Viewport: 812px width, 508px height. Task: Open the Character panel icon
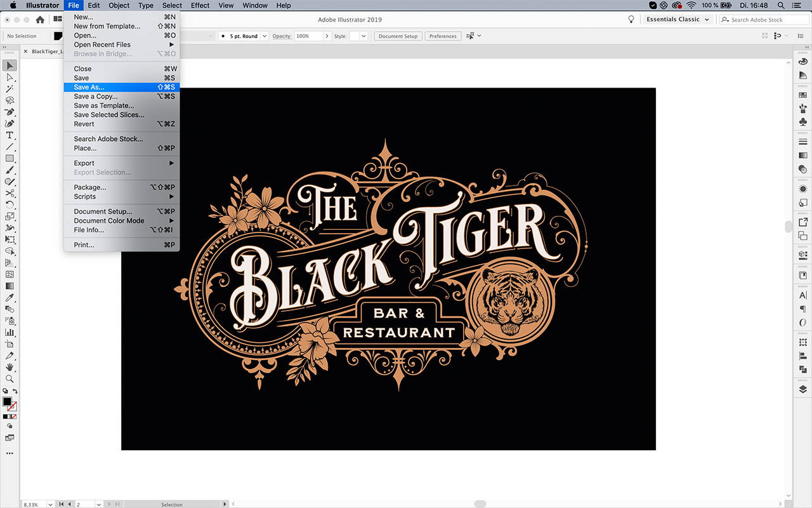click(803, 295)
